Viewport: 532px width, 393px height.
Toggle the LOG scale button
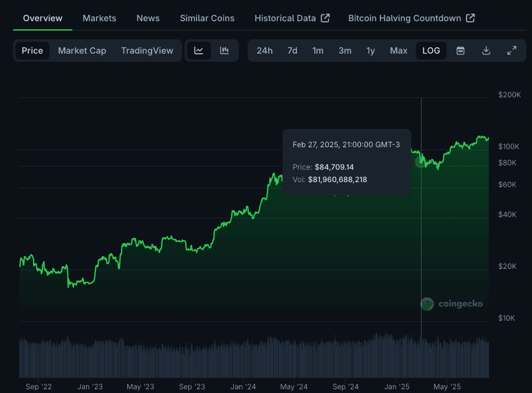[x=431, y=51]
